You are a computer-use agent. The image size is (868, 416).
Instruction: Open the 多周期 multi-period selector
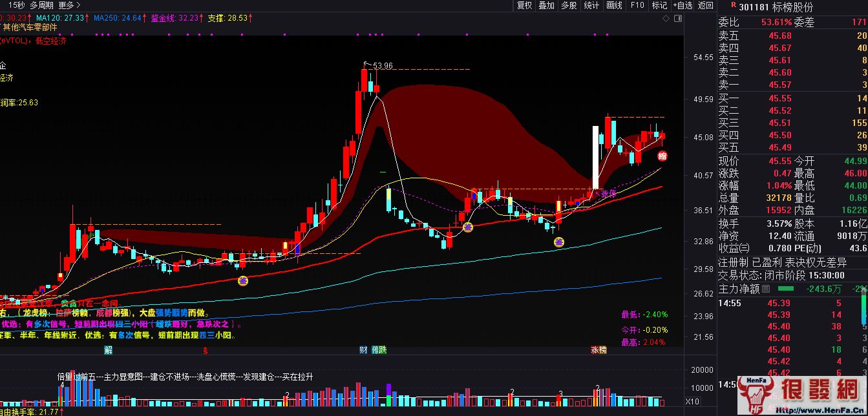[41, 5]
